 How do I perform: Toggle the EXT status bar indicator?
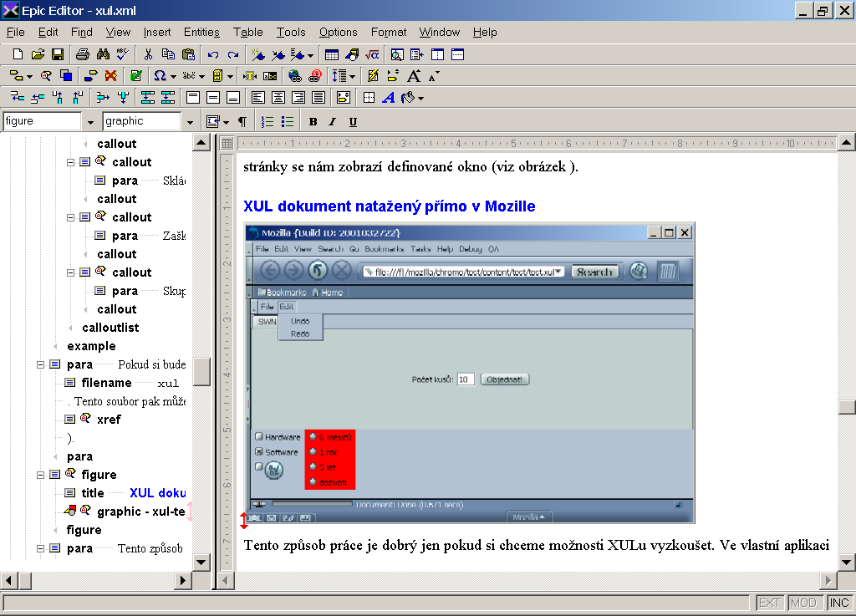[x=770, y=603]
